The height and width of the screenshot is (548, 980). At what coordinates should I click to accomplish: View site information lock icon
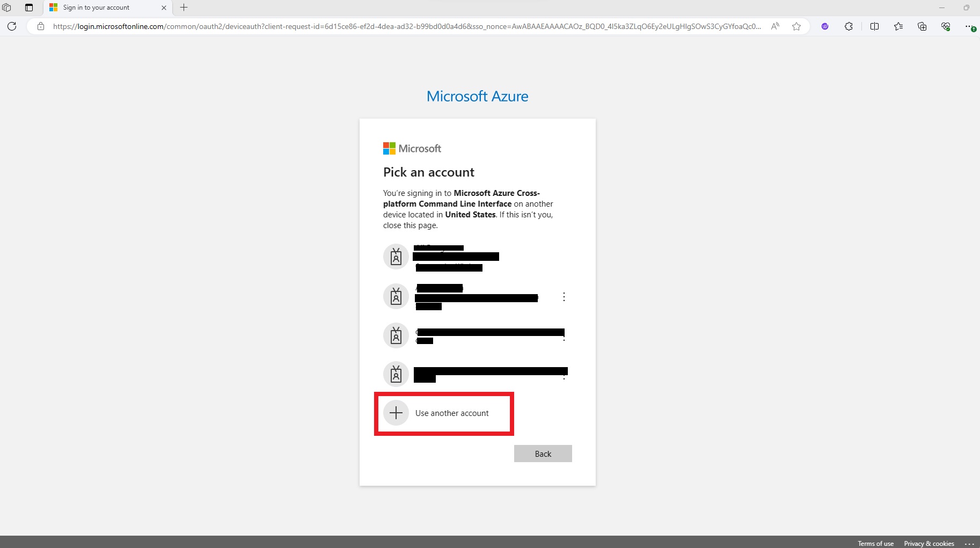pyautogui.click(x=41, y=26)
